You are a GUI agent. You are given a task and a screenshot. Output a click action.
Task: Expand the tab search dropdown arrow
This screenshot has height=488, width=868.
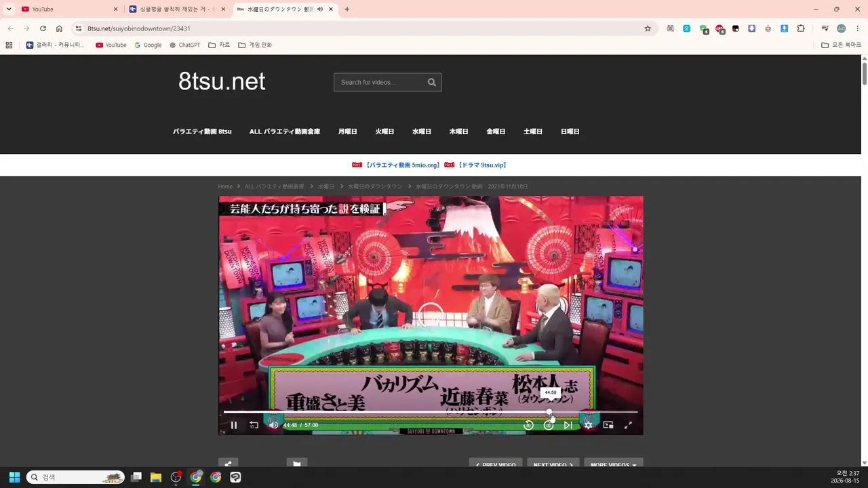pyautogui.click(x=9, y=9)
